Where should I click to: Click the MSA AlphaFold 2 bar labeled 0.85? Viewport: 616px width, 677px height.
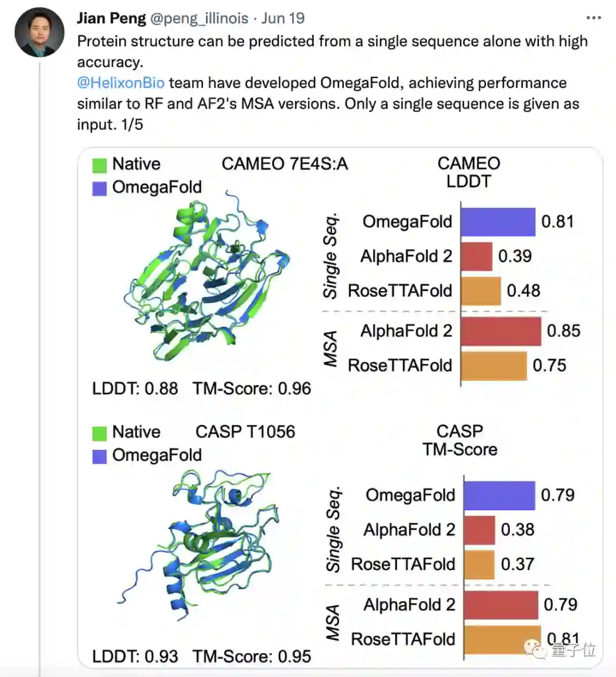(501, 331)
